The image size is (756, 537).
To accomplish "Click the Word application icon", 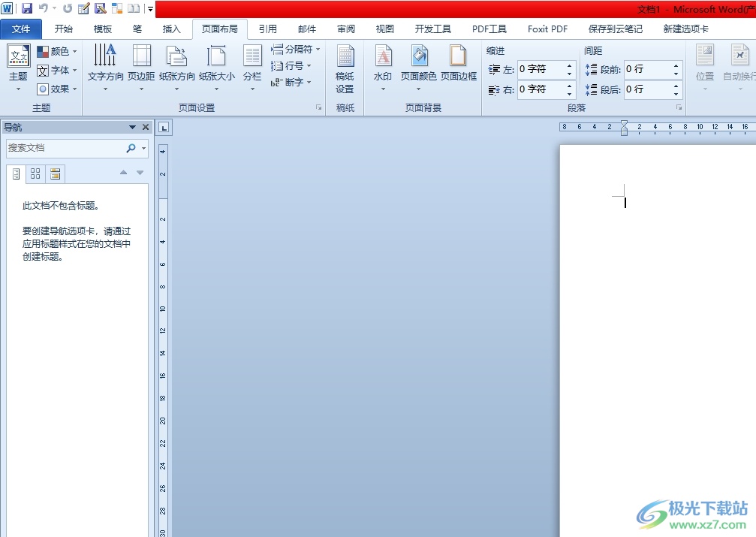I will (x=8, y=8).
